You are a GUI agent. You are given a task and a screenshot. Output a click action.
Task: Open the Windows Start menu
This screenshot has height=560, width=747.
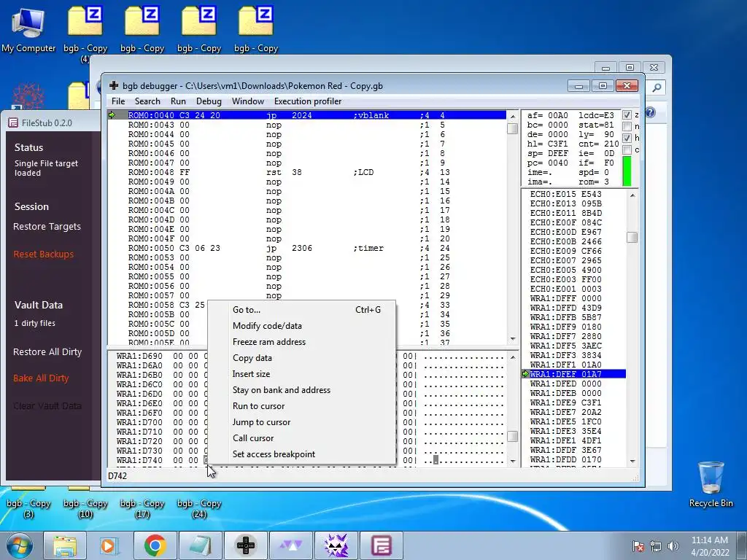tap(20, 545)
